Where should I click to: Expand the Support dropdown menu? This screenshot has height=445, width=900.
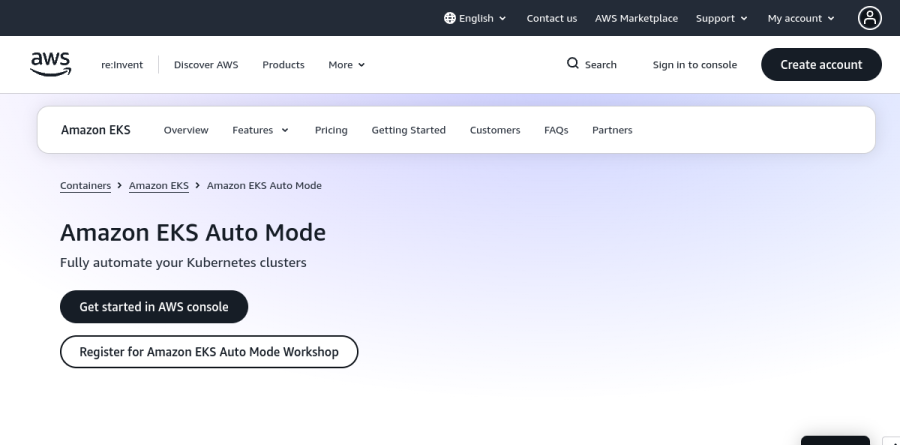[x=721, y=18]
